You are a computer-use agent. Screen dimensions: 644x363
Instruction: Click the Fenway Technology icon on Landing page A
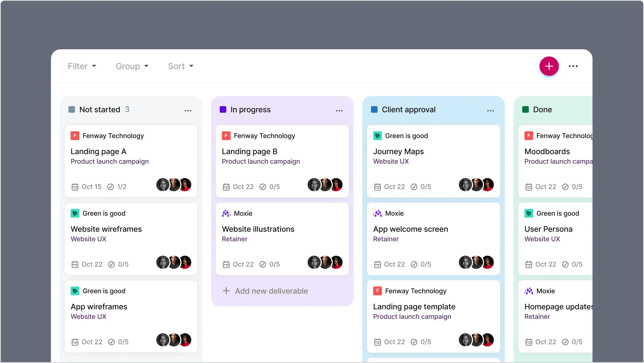coord(75,135)
